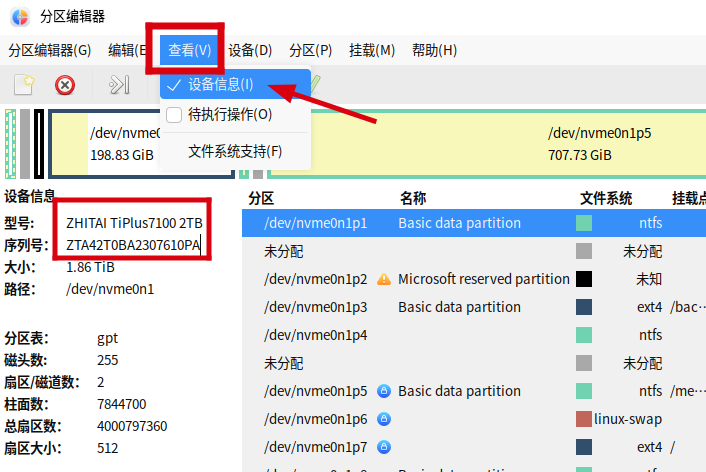
Task: Select the /dev/nvme0n1p7 partition row
Action: click(474, 447)
